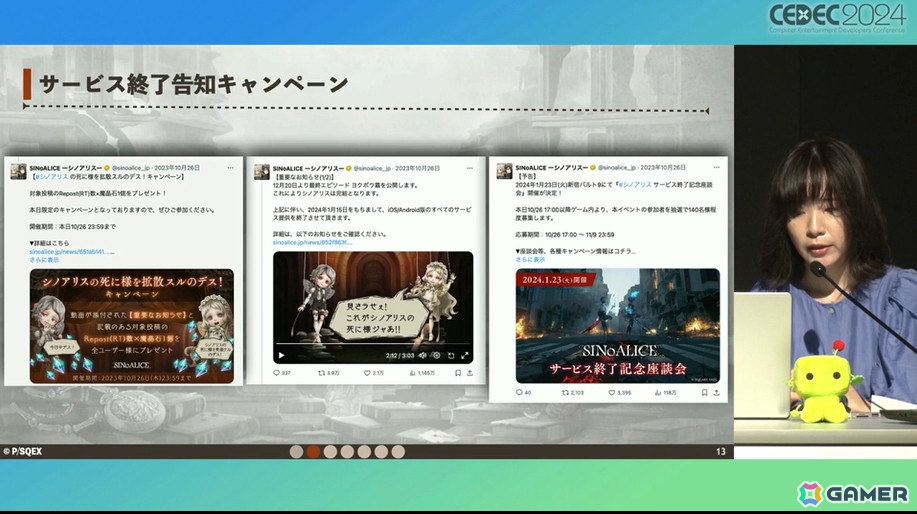Mute the middle tweet video volume
917x514 pixels.
(x=422, y=355)
